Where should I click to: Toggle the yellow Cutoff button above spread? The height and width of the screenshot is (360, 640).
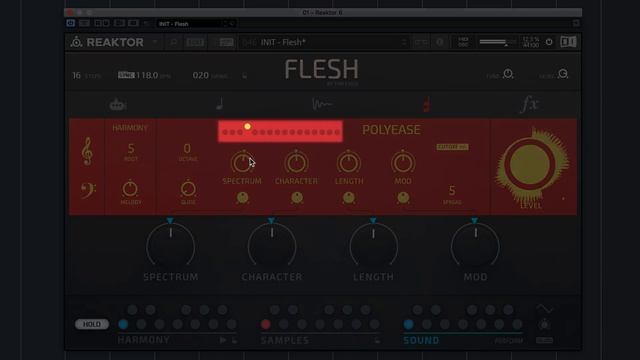(x=452, y=147)
